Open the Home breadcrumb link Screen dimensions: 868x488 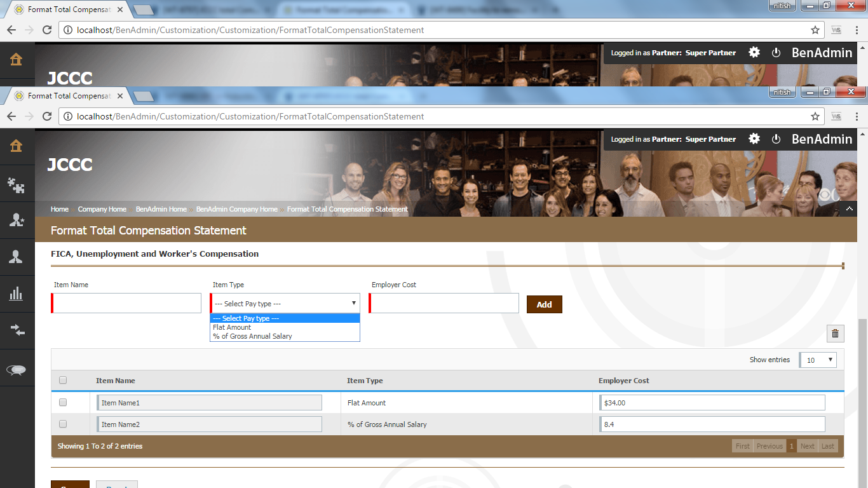tap(60, 209)
